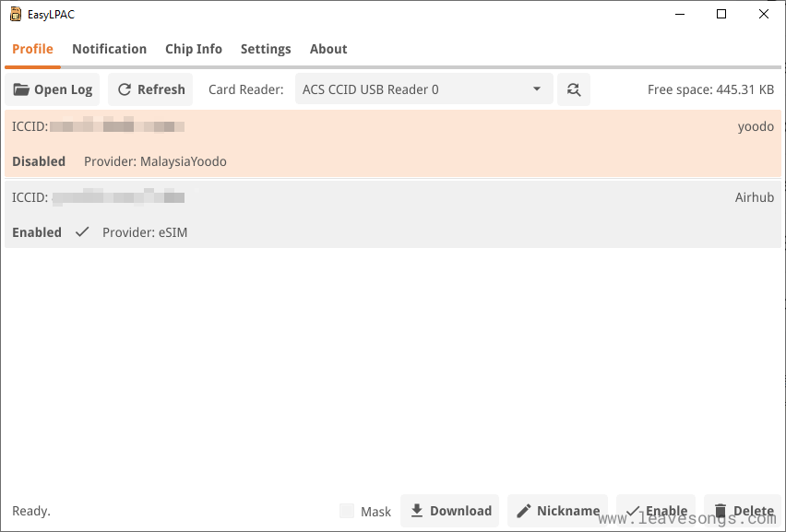Click the Nickname pencil icon
Image resolution: width=786 pixels, height=532 pixels.
(x=524, y=511)
